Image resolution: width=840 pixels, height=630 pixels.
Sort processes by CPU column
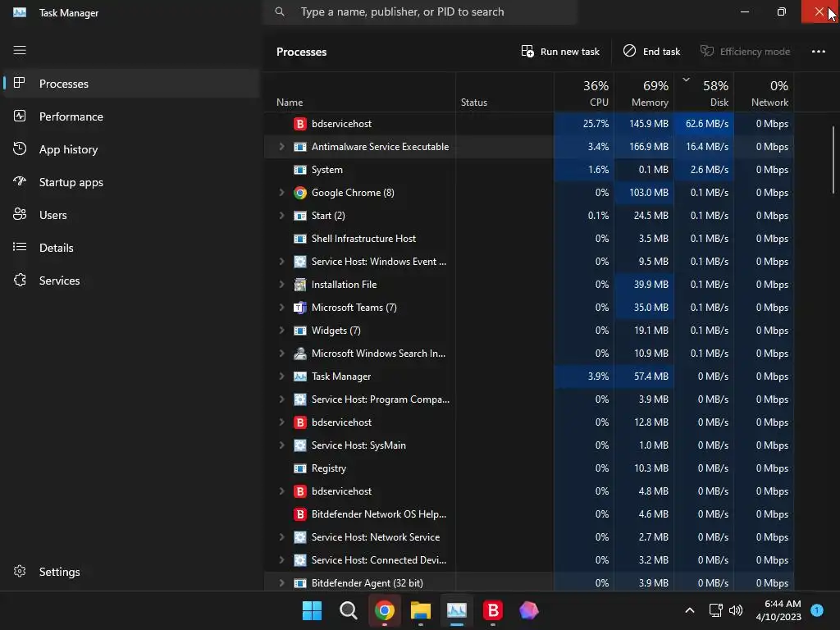pyautogui.click(x=584, y=93)
